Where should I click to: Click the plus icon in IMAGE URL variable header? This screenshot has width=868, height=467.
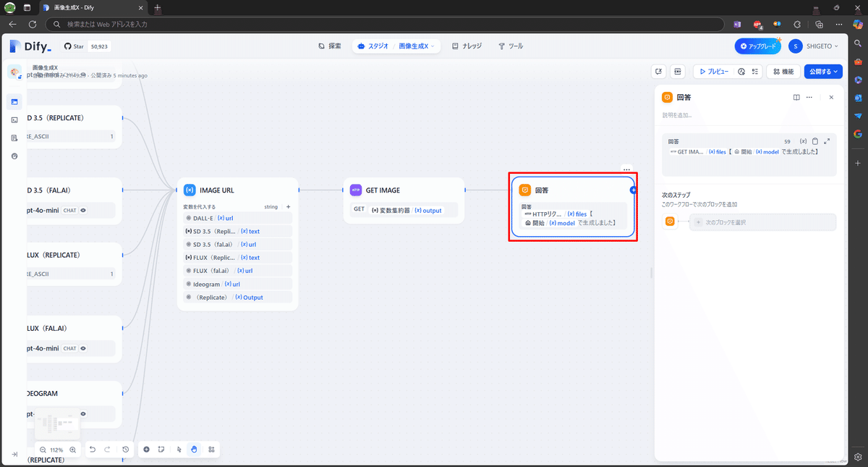tap(288, 206)
